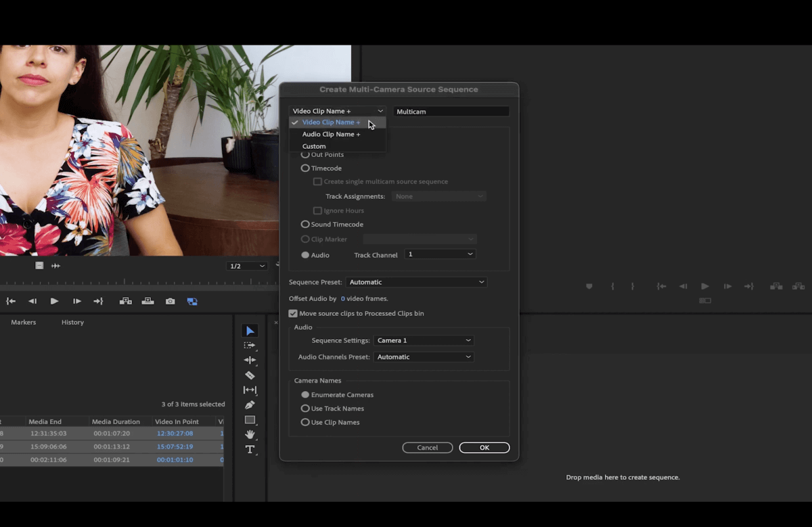Image resolution: width=812 pixels, height=527 pixels.
Task: Choose the Custom naming option
Action: pyautogui.click(x=338, y=146)
